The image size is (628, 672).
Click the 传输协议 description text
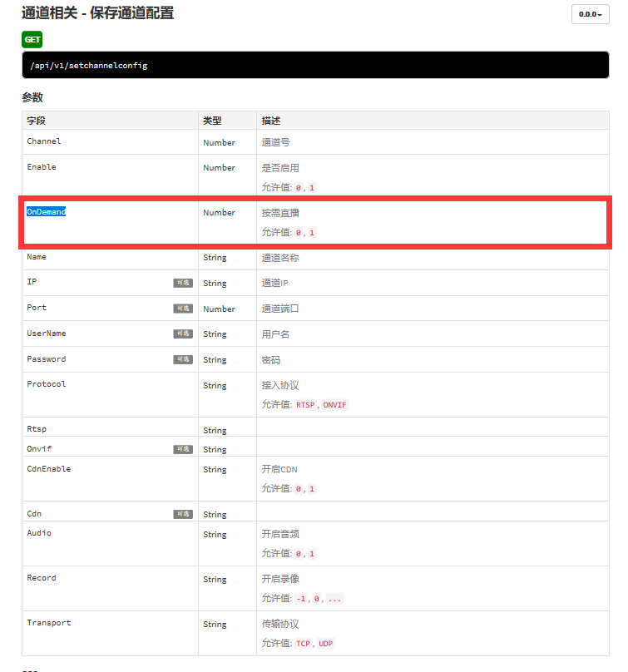pos(280,624)
